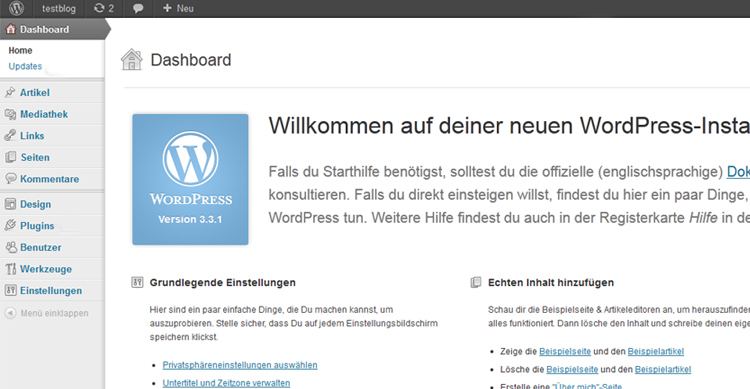The width and height of the screenshot is (750, 389).
Task: Open Privatsphäreneinstellungen auswählen link
Action: pyautogui.click(x=240, y=365)
